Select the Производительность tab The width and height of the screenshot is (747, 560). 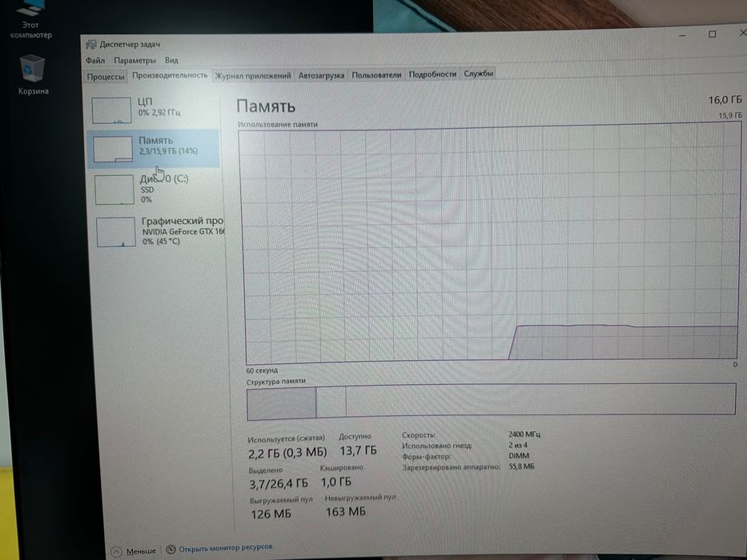pos(170,75)
